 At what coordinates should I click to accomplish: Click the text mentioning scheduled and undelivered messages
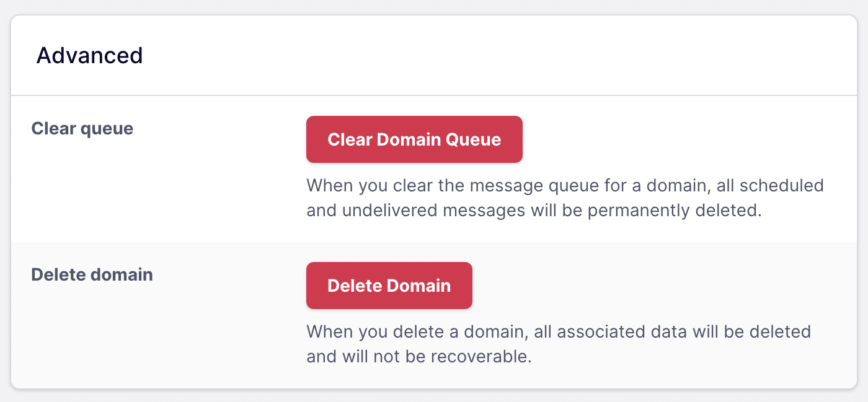click(564, 197)
